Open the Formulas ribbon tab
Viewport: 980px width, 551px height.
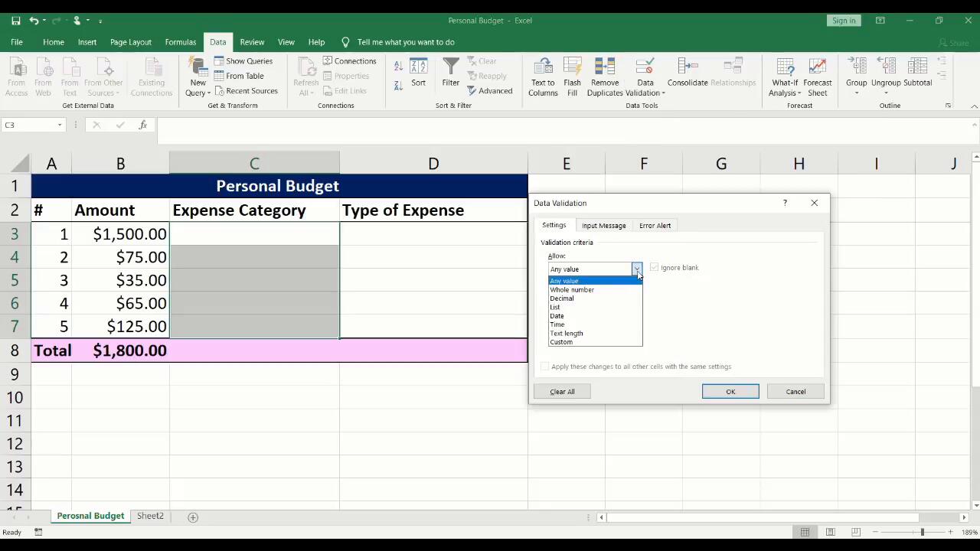pos(180,42)
